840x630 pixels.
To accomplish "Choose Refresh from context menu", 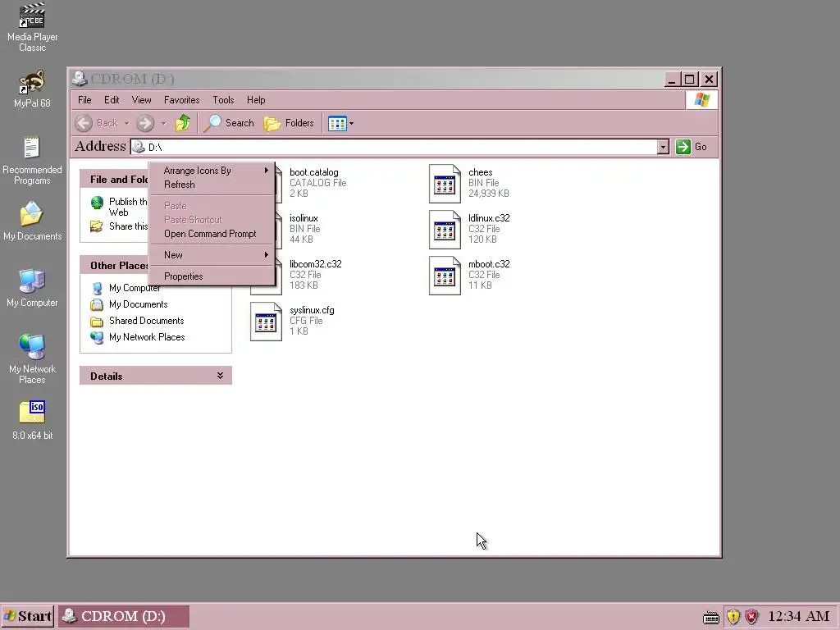I will [x=212, y=185].
